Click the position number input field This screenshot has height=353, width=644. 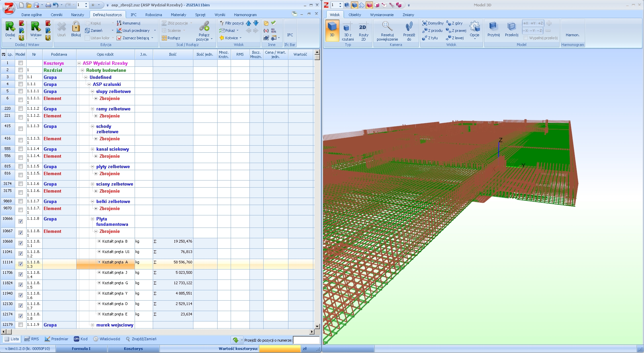(306, 340)
